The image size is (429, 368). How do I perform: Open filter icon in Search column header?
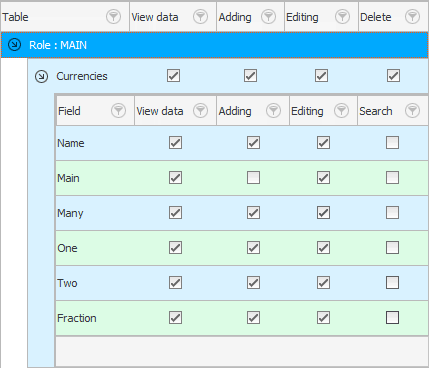click(412, 110)
